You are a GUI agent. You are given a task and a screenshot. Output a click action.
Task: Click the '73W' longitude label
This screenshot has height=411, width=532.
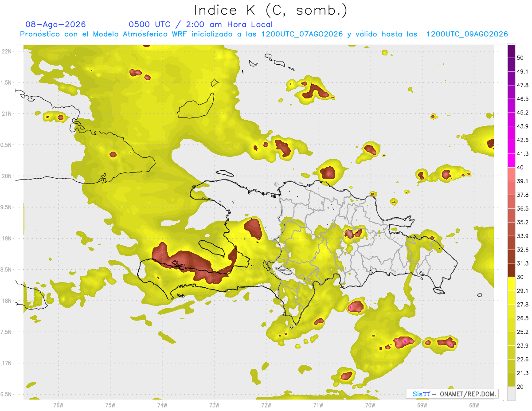pyautogui.click(x=214, y=405)
